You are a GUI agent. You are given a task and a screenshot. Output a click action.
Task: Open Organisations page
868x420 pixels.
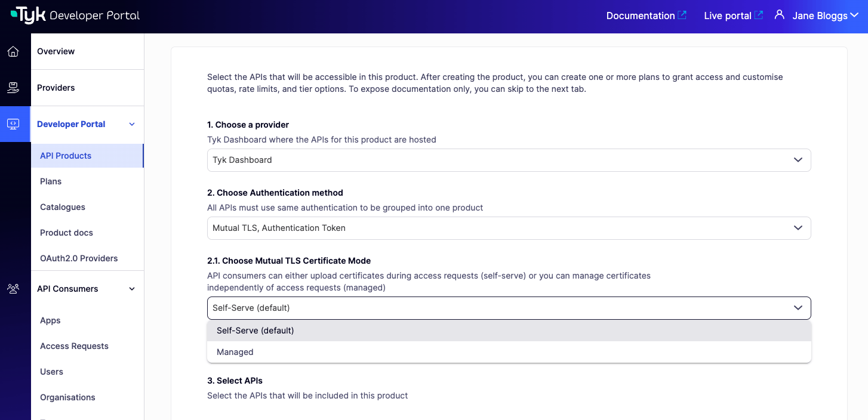(67, 397)
